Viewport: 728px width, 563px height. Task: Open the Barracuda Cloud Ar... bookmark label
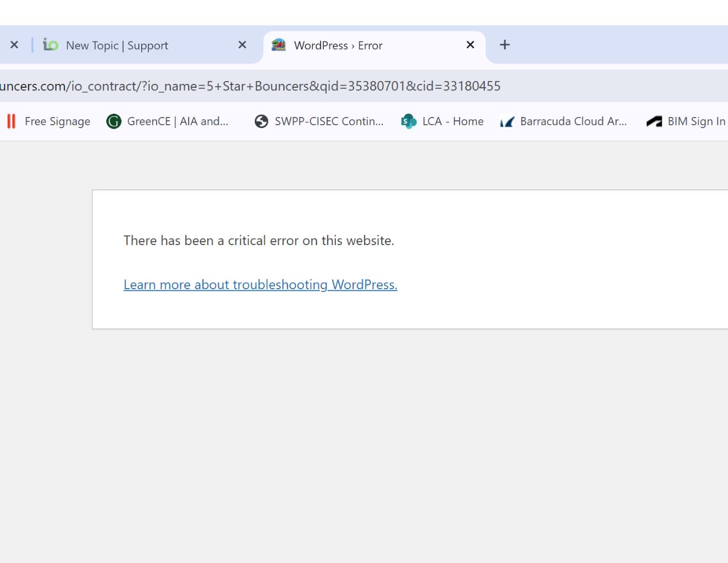pos(573,121)
